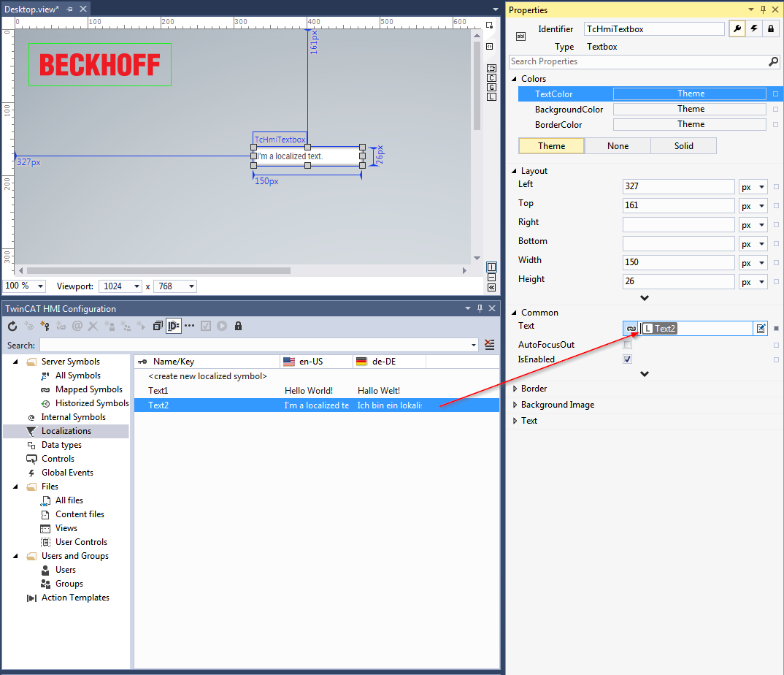Open Global Events in the tree

point(67,473)
